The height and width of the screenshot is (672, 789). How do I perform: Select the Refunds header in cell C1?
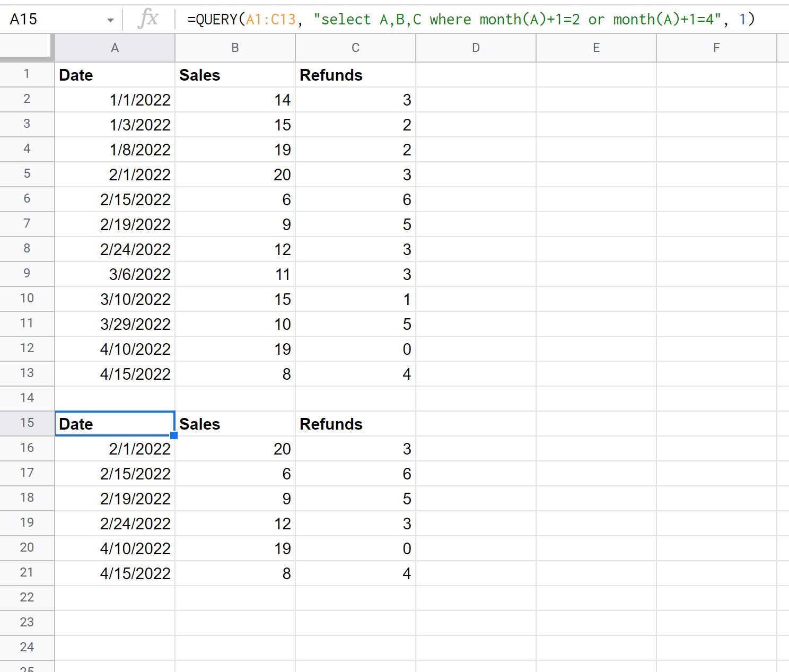click(x=355, y=75)
